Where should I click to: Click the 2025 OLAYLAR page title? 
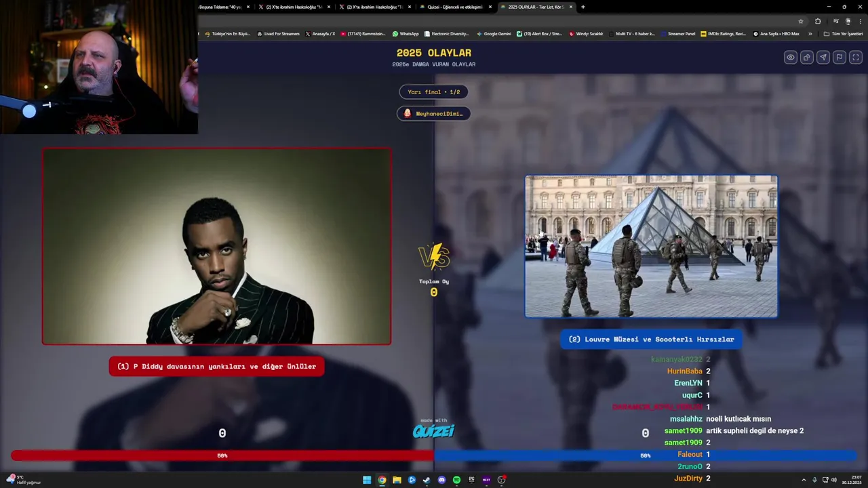pos(434,53)
